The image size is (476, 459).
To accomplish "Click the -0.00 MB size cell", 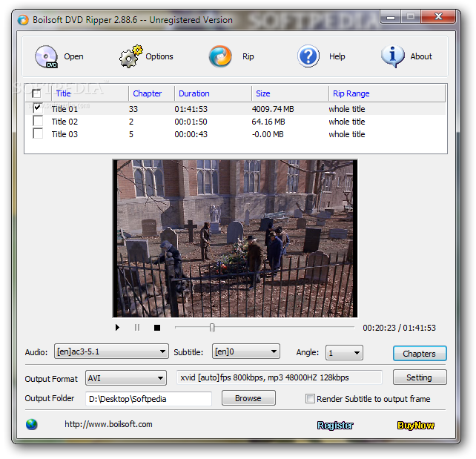I will [268, 134].
